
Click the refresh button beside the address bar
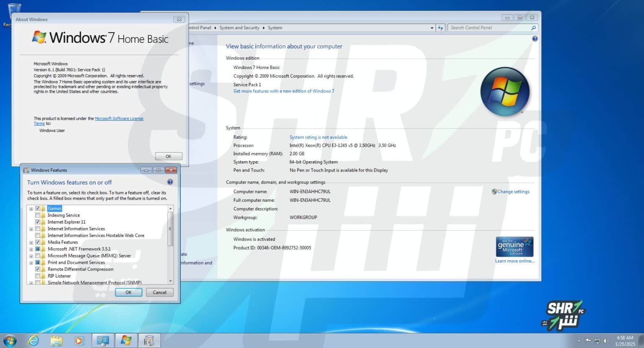440,28
